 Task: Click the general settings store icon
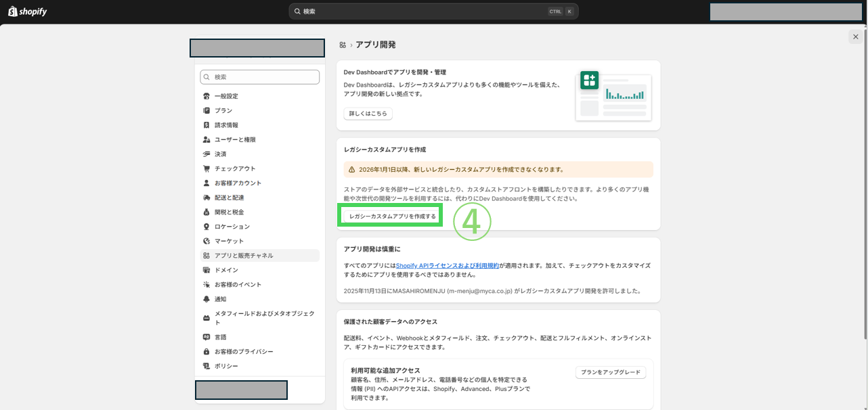click(x=207, y=96)
